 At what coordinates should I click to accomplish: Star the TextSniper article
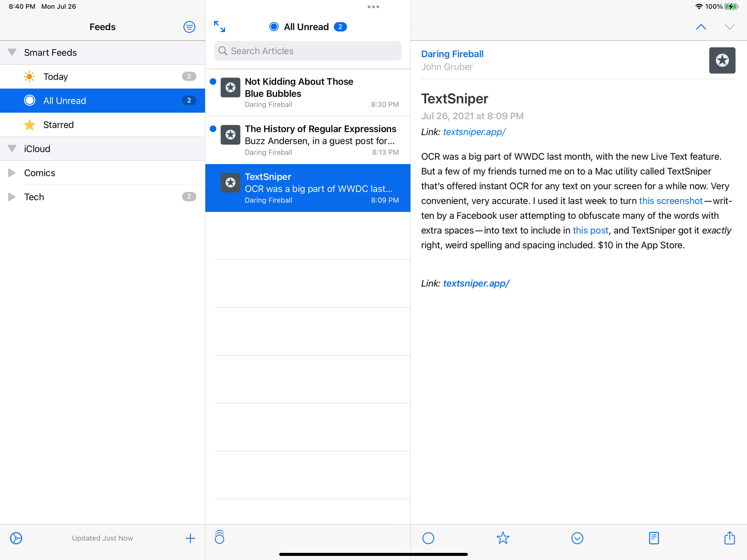pos(503,538)
